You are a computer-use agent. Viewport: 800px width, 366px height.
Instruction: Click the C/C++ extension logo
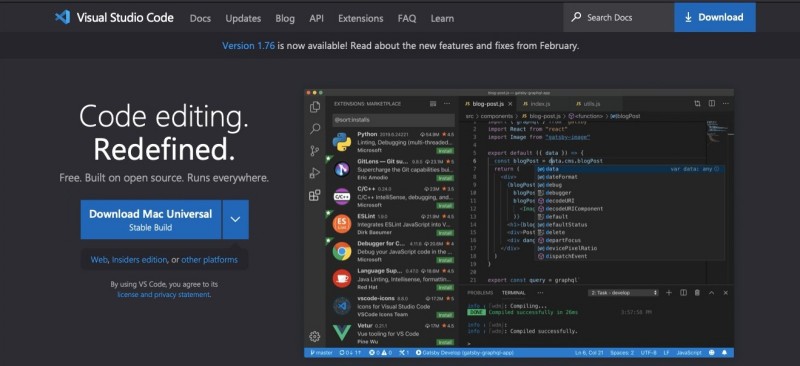click(342, 196)
